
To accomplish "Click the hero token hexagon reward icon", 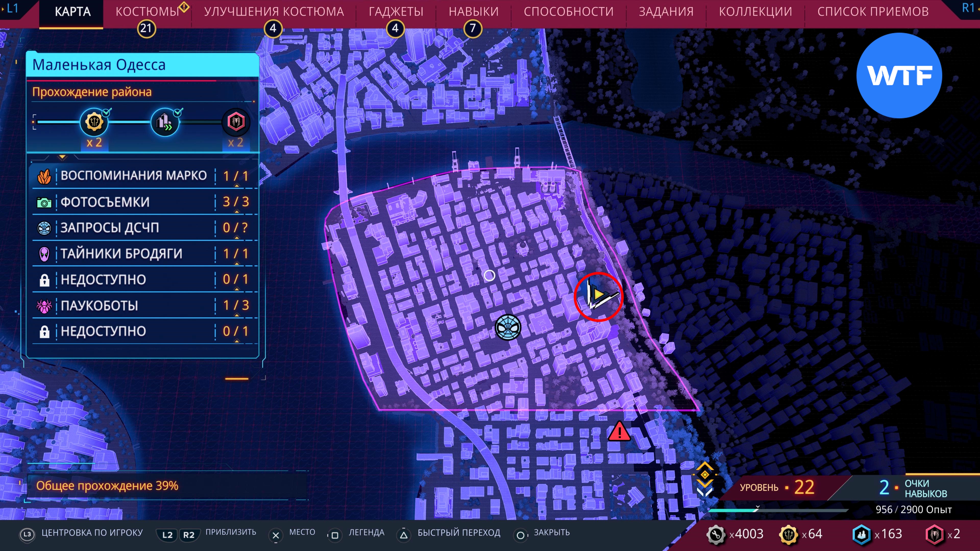I will point(236,122).
